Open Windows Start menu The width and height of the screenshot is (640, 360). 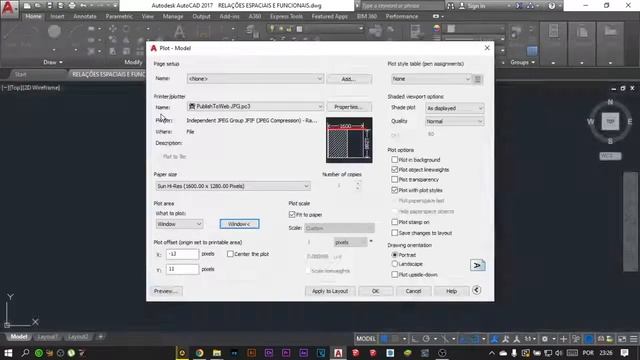pyautogui.click(x=8, y=353)
